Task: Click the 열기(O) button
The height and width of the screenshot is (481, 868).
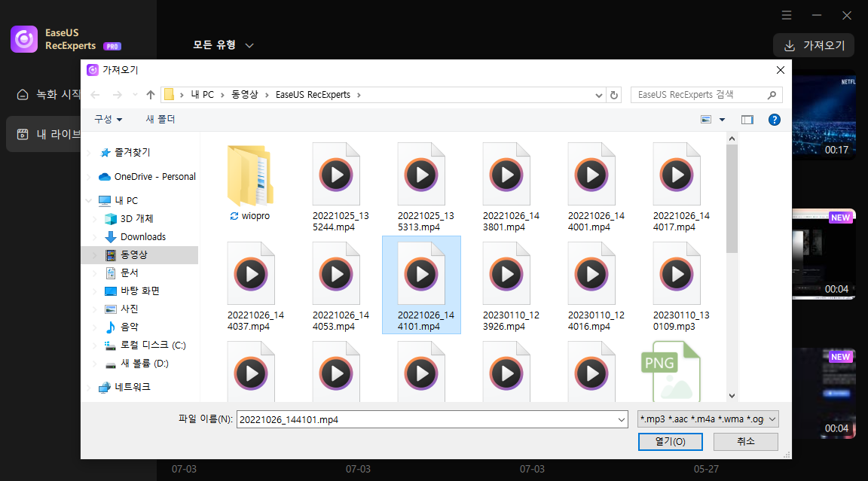Action: point(670,442)
